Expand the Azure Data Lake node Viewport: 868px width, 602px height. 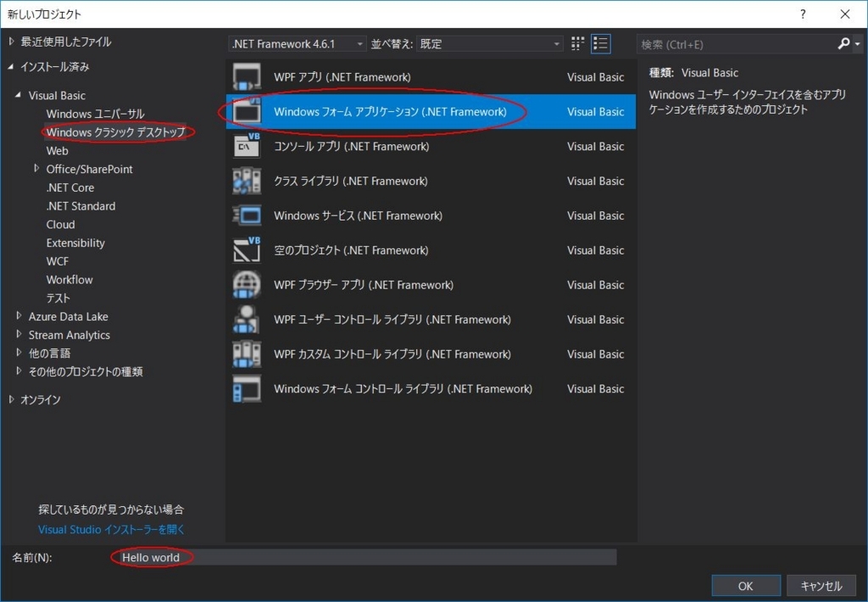(19, 315)
